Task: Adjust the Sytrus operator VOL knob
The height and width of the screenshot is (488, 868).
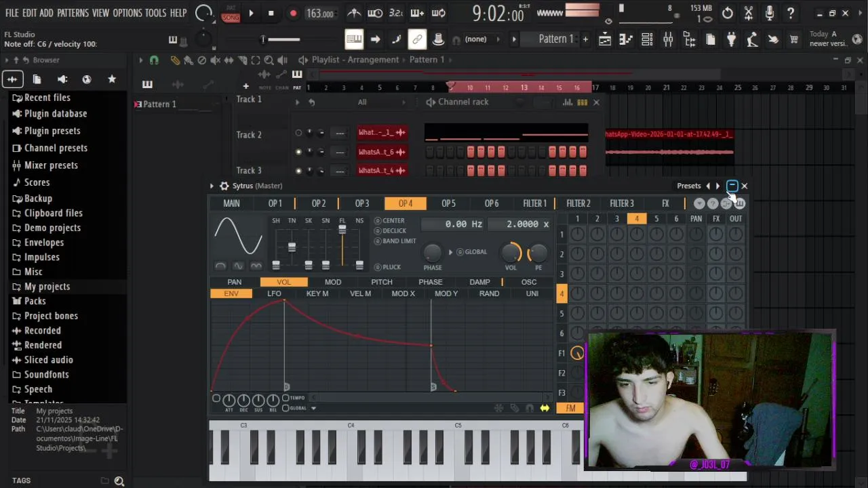Action: [511, 253]
